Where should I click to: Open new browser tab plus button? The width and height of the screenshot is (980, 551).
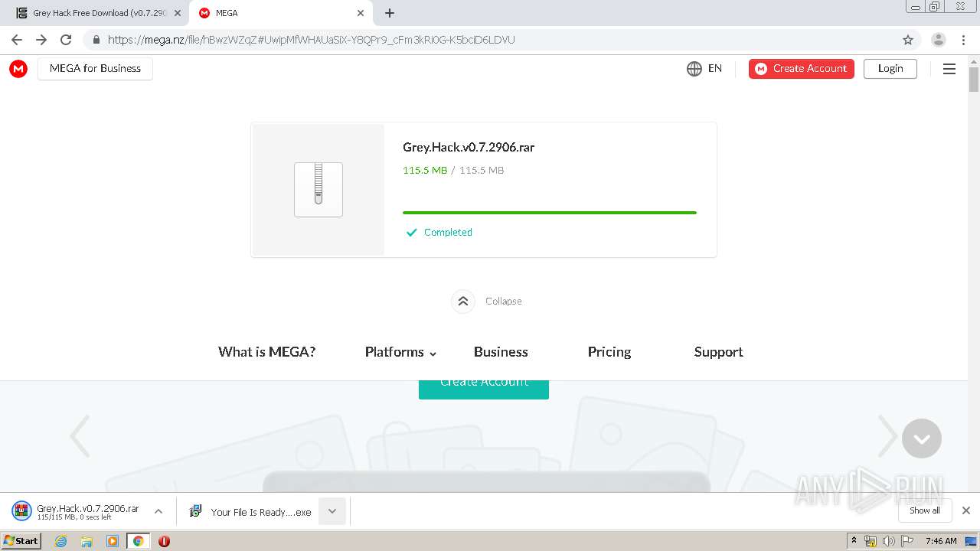390,13
